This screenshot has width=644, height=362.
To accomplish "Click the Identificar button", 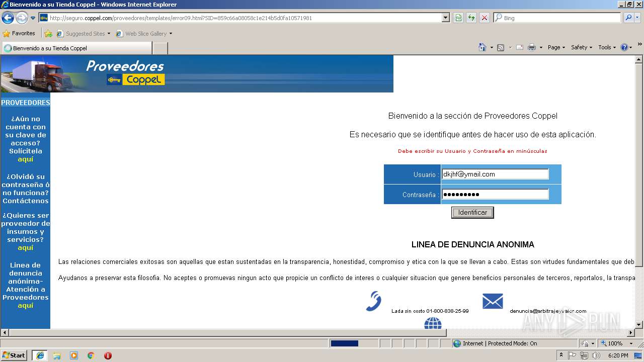I will pyautogui.click(x=472, y=213).
